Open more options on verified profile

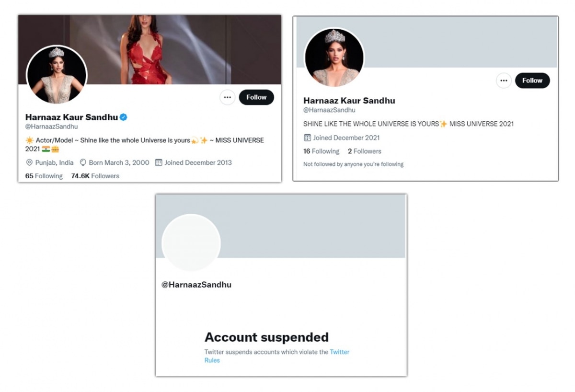(x=228, y=97)
